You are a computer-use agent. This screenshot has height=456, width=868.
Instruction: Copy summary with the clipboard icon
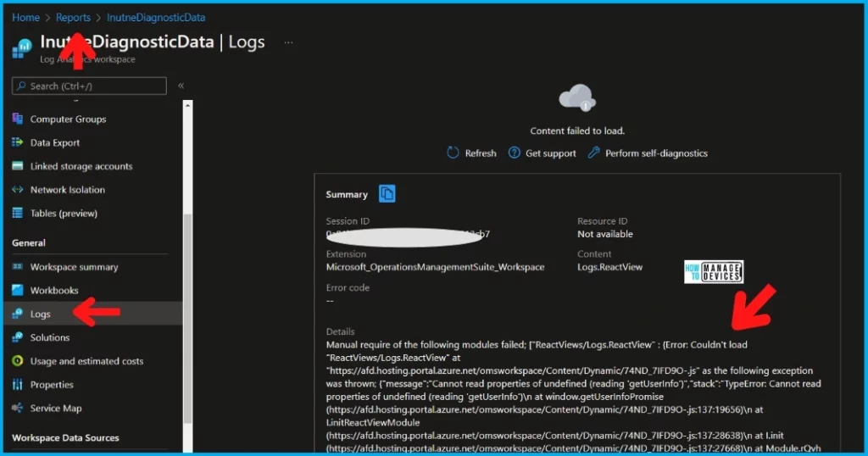click(x=387, y=194)
